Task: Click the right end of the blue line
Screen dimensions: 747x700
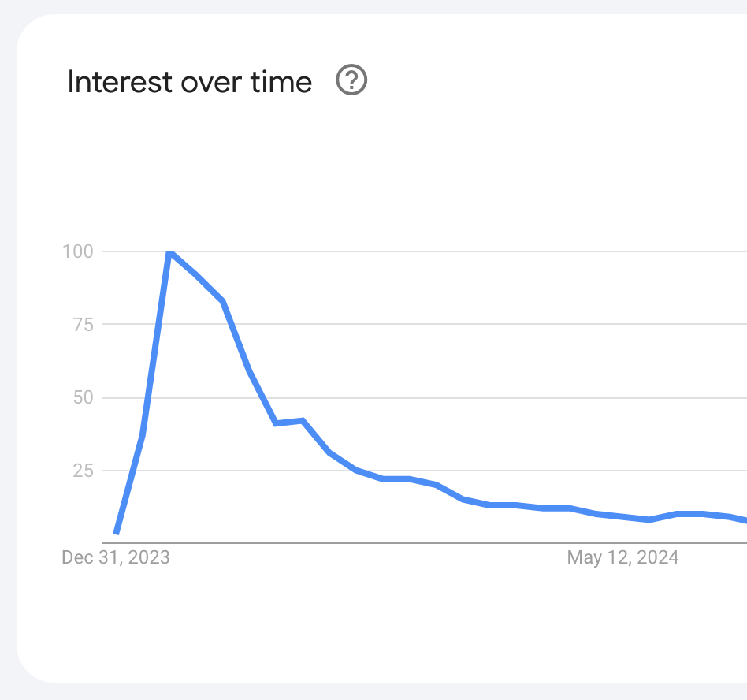Action: pyautogui.click(x=744, y=520)
